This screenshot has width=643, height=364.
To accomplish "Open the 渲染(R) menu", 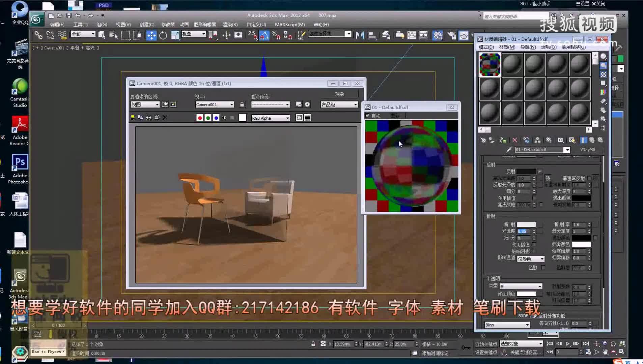I will click(230, 25).
